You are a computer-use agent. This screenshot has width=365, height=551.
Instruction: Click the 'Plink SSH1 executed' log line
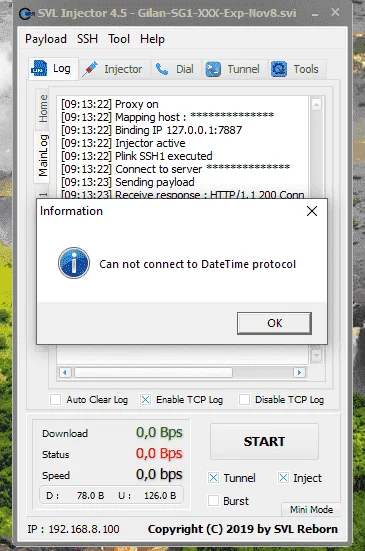(x=137, y=156)
